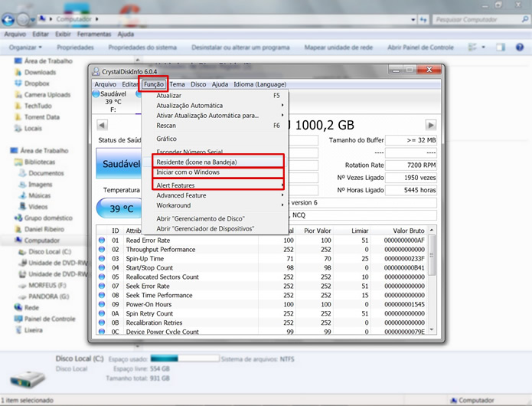Click the Dropbox icon in the sidebar
This screenshot has height=406, width=532.
tap(18, 83)
